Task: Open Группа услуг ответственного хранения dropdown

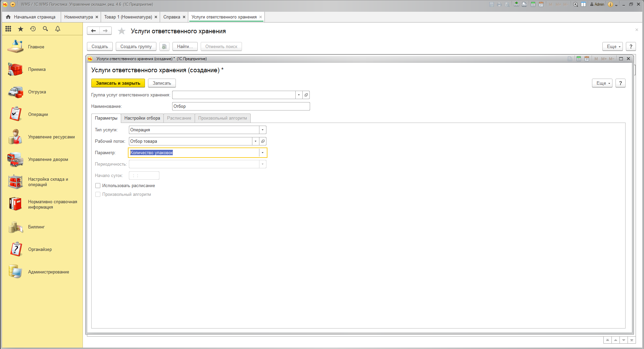Action: pos(299,95)
